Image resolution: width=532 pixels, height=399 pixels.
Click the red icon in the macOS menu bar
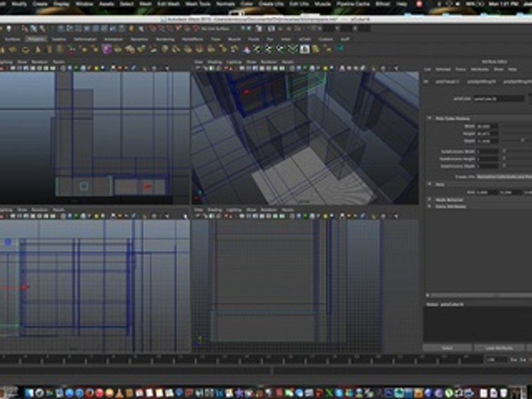pyautogui.click(x=420, y=4)
